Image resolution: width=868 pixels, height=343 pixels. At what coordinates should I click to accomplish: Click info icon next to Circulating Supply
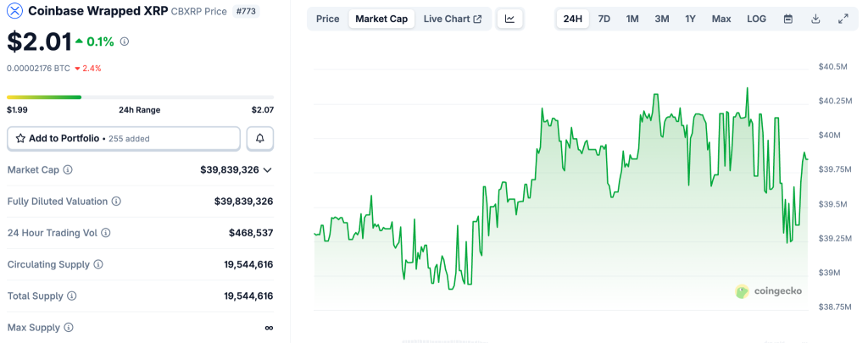pyautogui.click(x=98, y=264)
